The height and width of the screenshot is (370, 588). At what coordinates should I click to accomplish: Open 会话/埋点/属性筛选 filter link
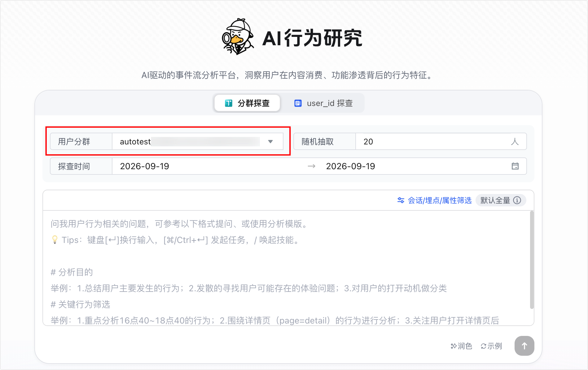tap(434, 200)
